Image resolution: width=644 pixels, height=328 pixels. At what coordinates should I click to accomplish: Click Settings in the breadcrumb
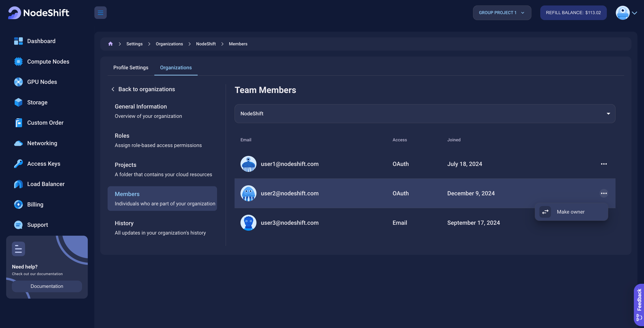point(134,44)
